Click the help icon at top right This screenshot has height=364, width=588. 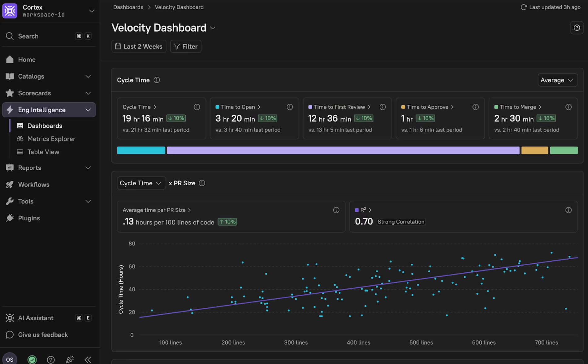coord(577,28)
